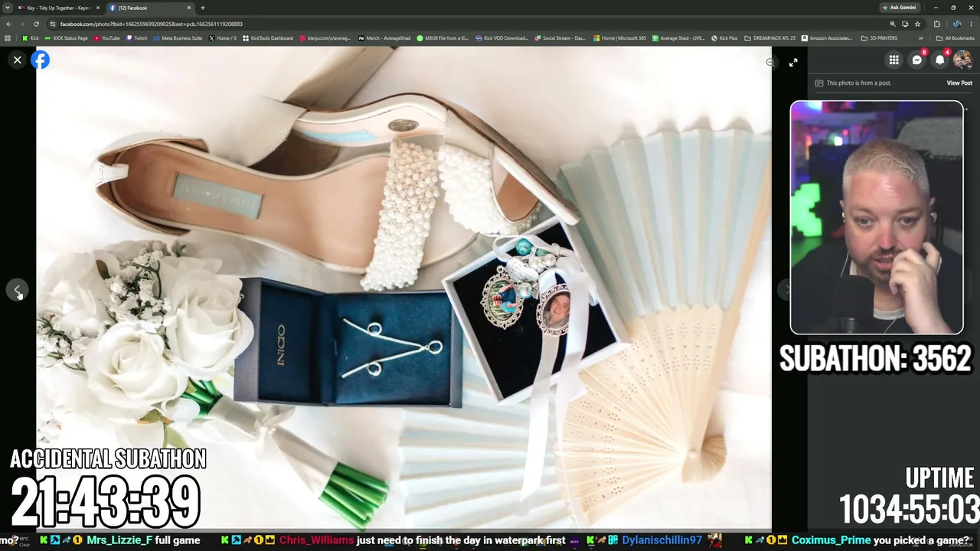Image resolution: width=980 pixels, height=551 pixels.
Task: Open the Home | Microsoft 365 bookmark
Action: (619, 38)
